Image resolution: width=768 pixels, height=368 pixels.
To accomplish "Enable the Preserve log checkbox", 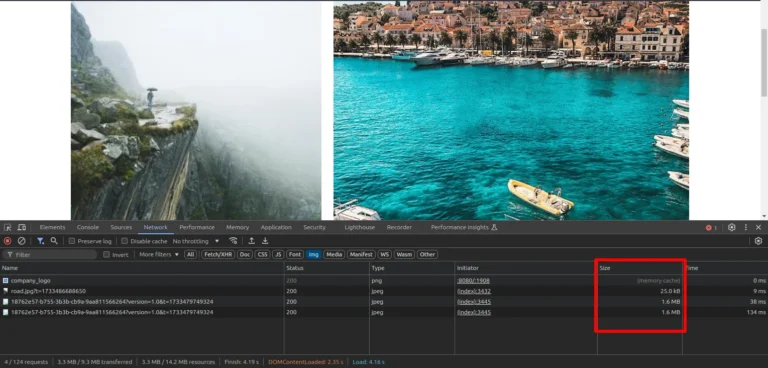I will [x=72, y=242].
